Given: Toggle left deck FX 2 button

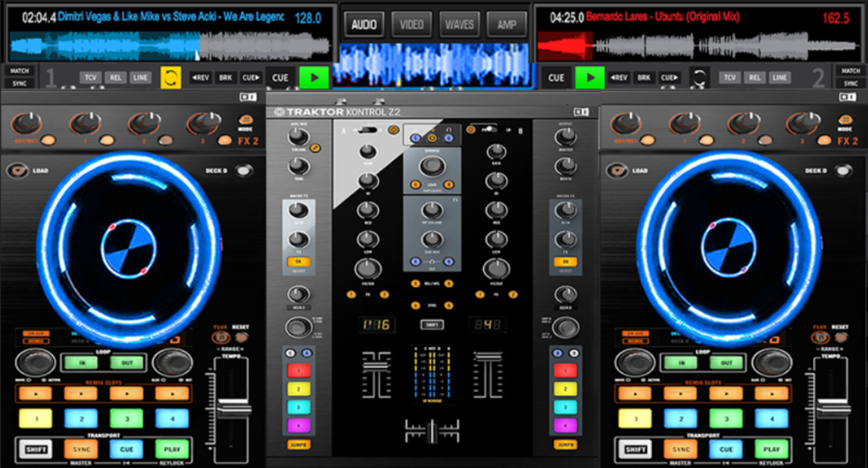Looking at the screenshot, I should (x=165, y=140).
